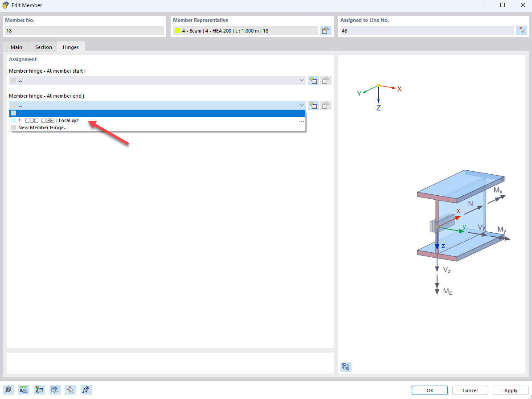532x399 pixels.
Task: Open units and decimal places settings
Action: click(24, 390)
